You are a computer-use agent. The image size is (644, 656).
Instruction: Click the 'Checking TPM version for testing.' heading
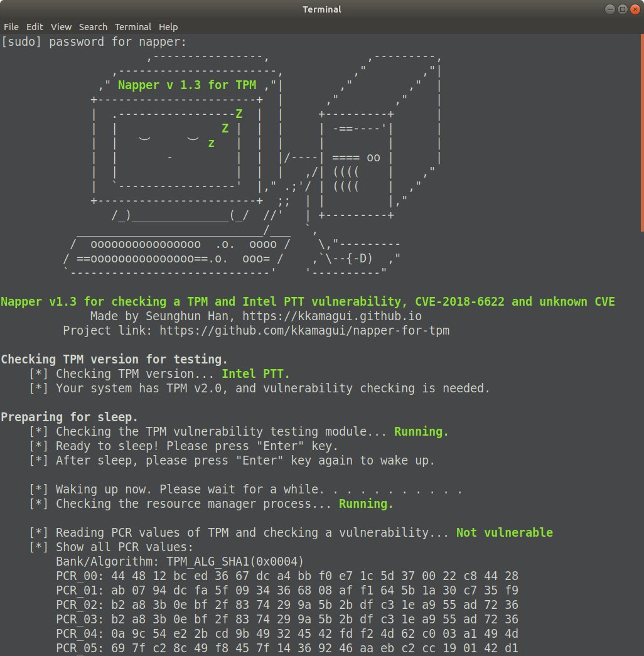pyautogui.click(x=114, y=359)
